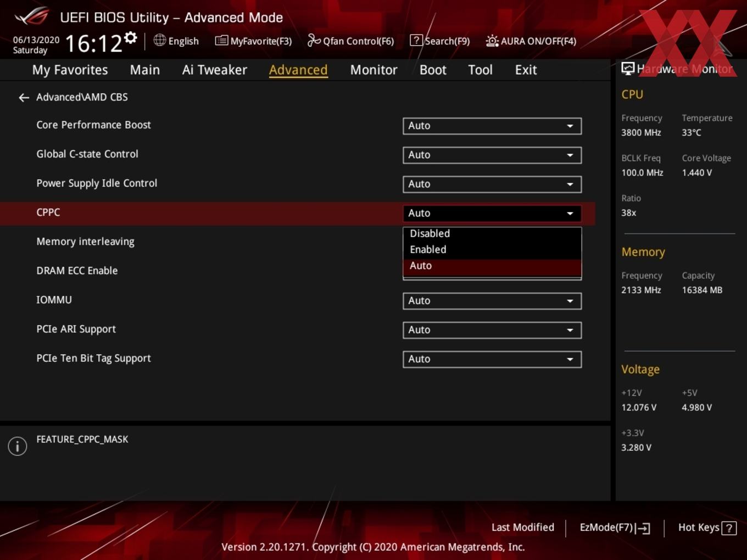Switch to the Exit tab
This screenshot has height=560, width=747.
coord(526,70)
